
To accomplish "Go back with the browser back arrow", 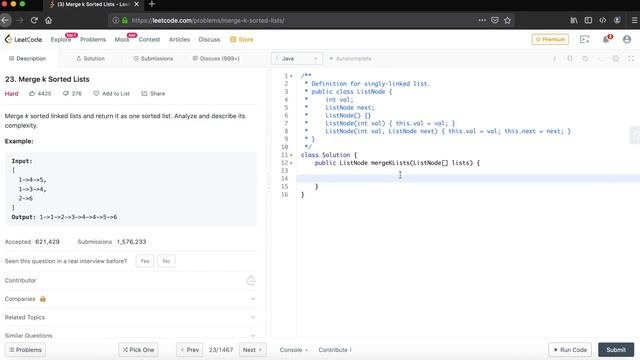I will click(x=5, y=20).
